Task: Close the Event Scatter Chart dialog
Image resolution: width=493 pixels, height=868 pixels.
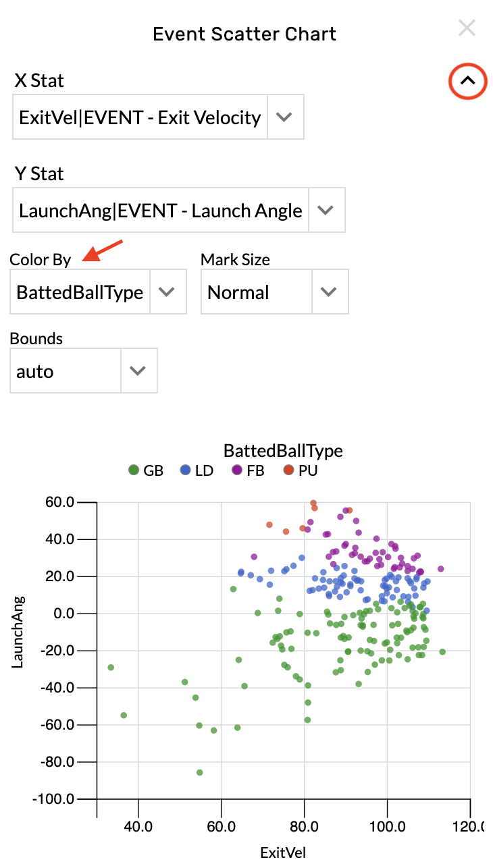Action: coord(467,28)
